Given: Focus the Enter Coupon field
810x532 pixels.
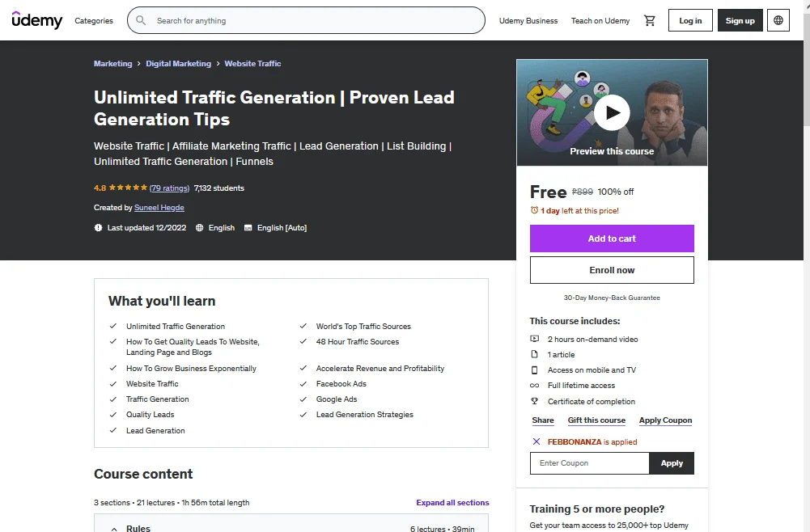Looking at the screenshot, I should (x=589, y=463).
